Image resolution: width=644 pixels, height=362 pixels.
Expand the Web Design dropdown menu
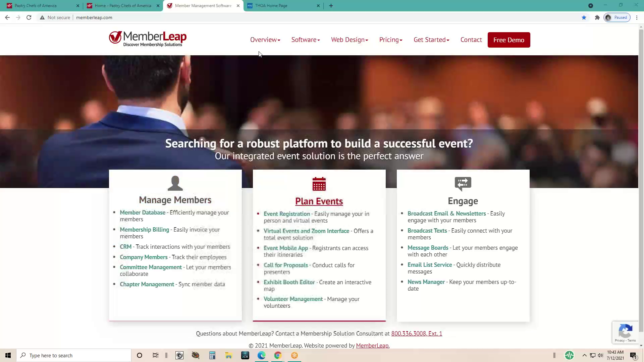[x=350, y=40]
